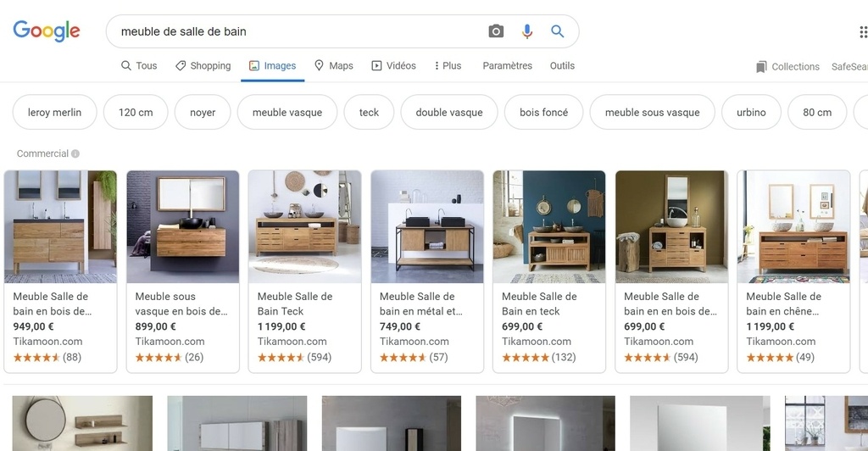This screenshot has height=451, width=868.
Task: Open the round mirror image result
Action: (x=82, y=423)
